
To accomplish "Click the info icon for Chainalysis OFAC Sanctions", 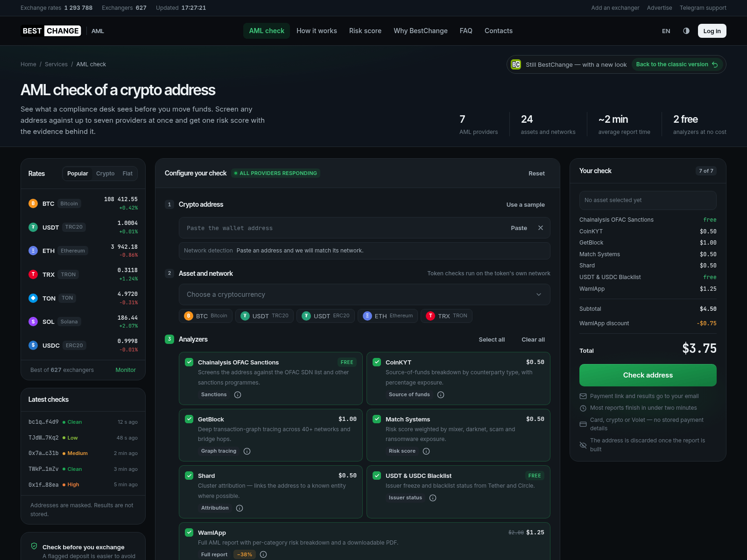I will click(238, 395).
